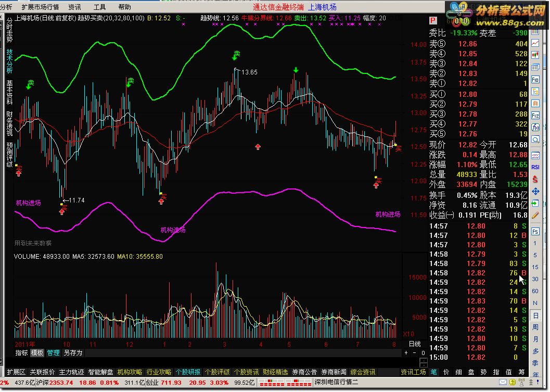Click the green arrow import icon
Screen dimensions: 550x392
point(535,203)
